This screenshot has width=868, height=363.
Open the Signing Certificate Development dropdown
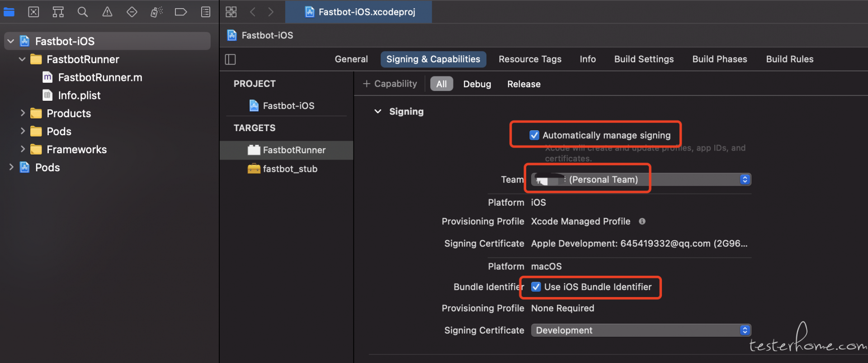coord(641,330)
